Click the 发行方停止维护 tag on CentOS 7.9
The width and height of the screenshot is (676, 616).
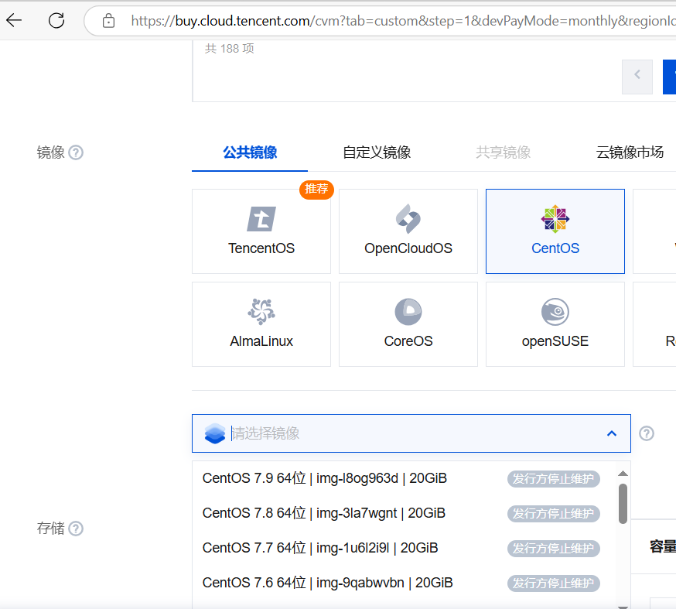click(553, 479)
